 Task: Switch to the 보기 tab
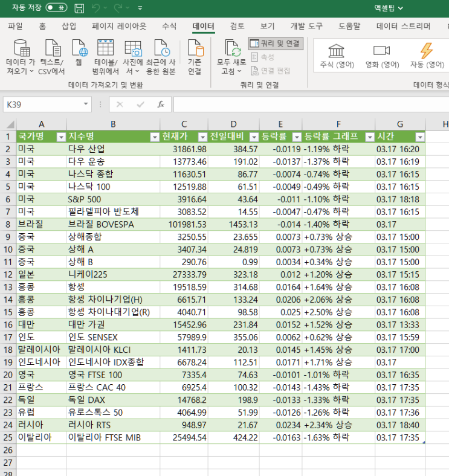(x=267, y=26)
